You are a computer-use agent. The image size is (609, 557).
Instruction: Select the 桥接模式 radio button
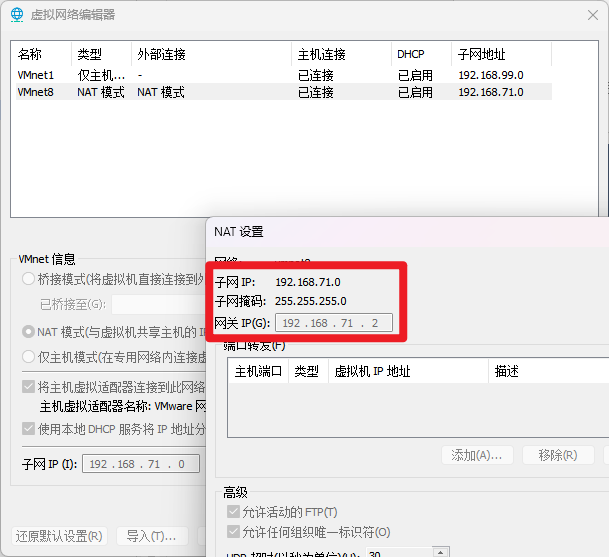[x=29, y=279]
